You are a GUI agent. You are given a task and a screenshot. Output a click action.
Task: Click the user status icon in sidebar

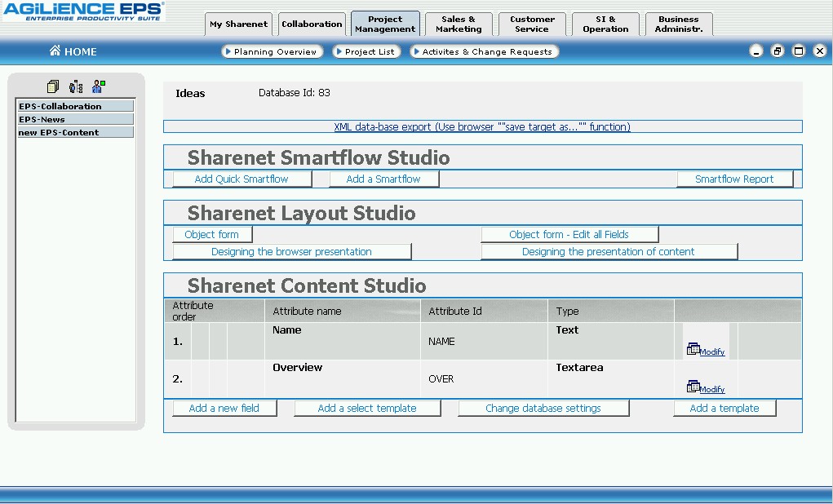pyautogui.click(x=99, y=86)
